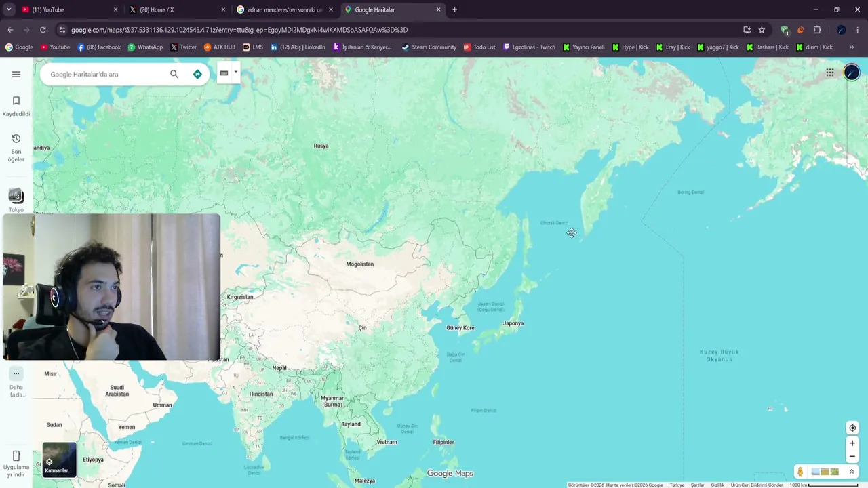Click the address bar URL
Screen dimensions: 868x488
point(239,30)
